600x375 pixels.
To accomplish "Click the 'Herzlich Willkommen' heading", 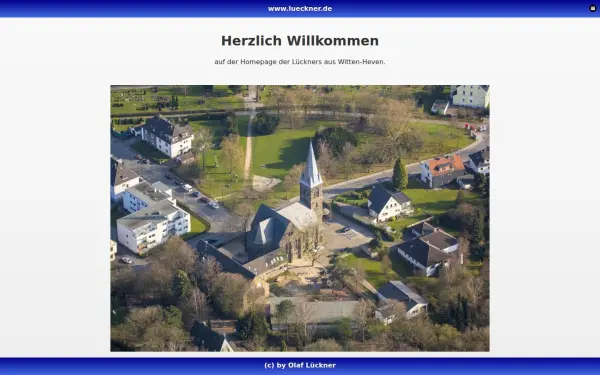I will point(300,41).
